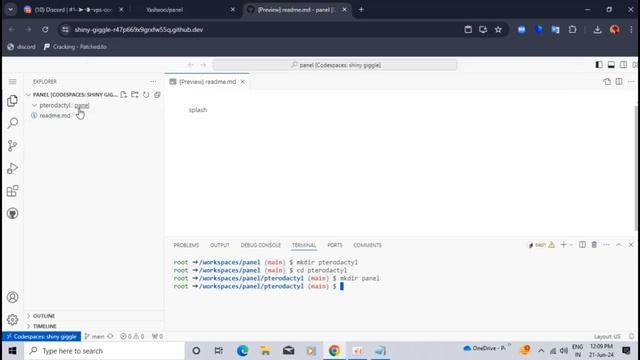Maximize the terminal panel size
Screen dimensions: 640x360
tap(619, 245)
